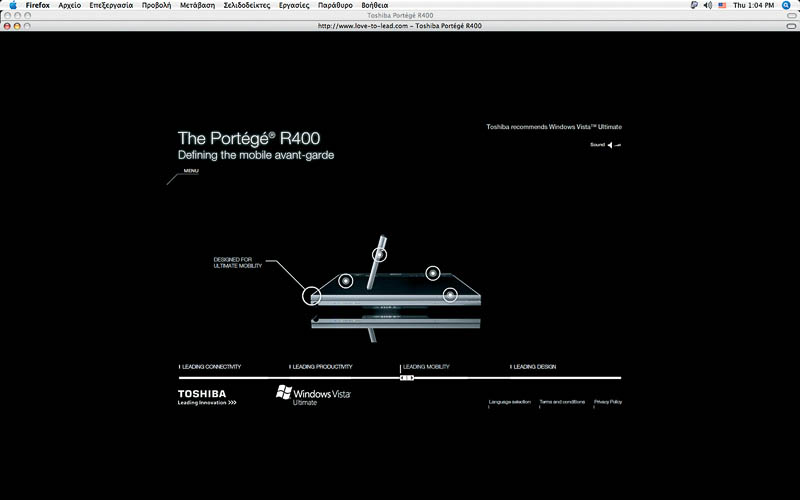Click hotspot circle at laptop's front-right corner
800x500 pixels.
[449, 295]
